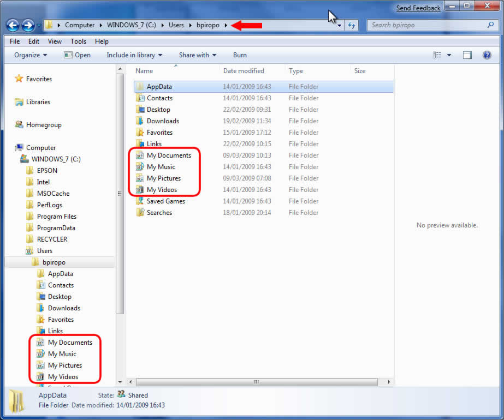Select the Links folder in file list

(154, 144)
